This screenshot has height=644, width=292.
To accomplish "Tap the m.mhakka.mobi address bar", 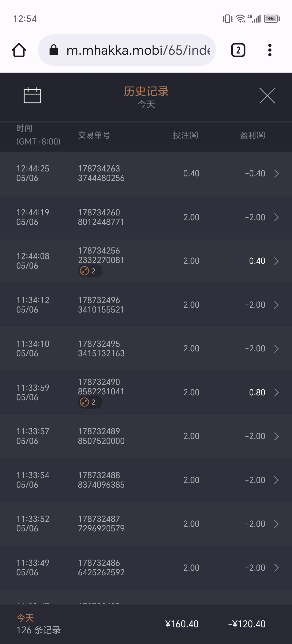I will [x=138, y=50].
